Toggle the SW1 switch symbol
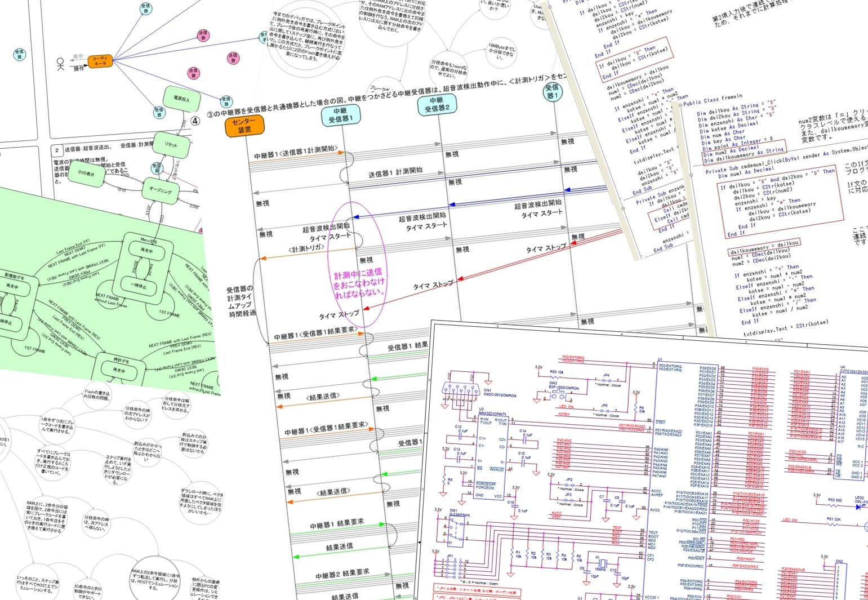Screen dimensions: 868x600 [455, 531]
